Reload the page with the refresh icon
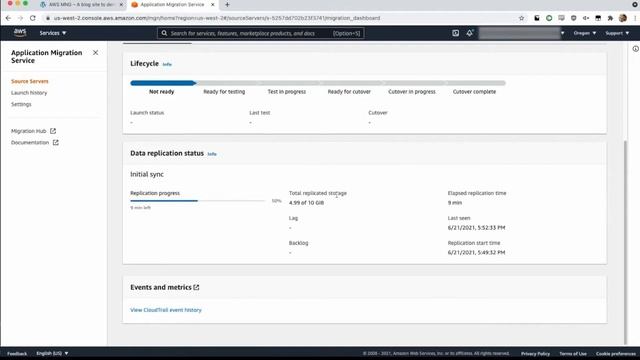 click(33, 18)
